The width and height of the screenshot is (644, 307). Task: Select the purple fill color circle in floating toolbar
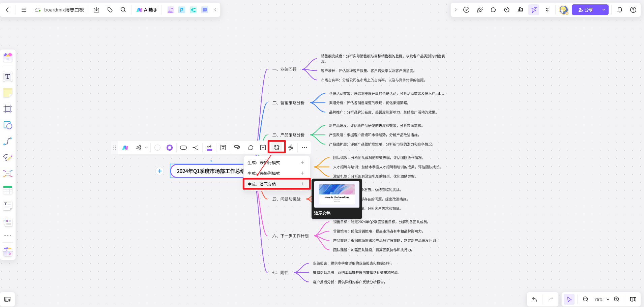tap(169, 147)
